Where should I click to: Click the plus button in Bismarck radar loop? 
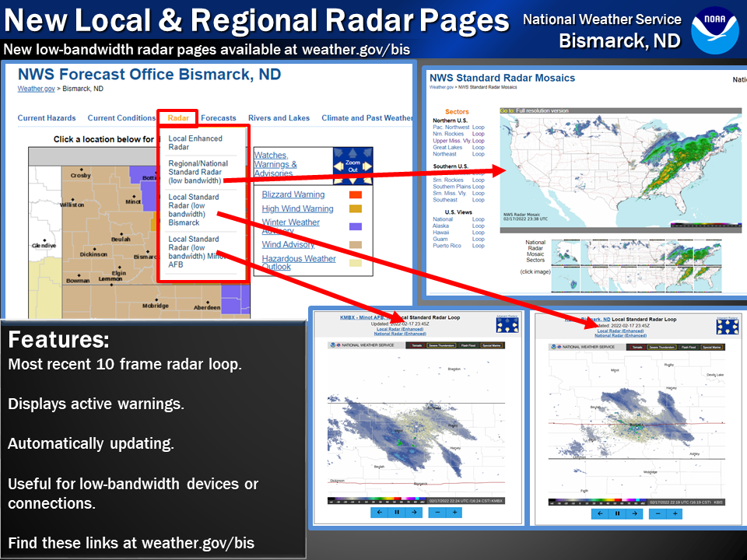tap(675, 514)
